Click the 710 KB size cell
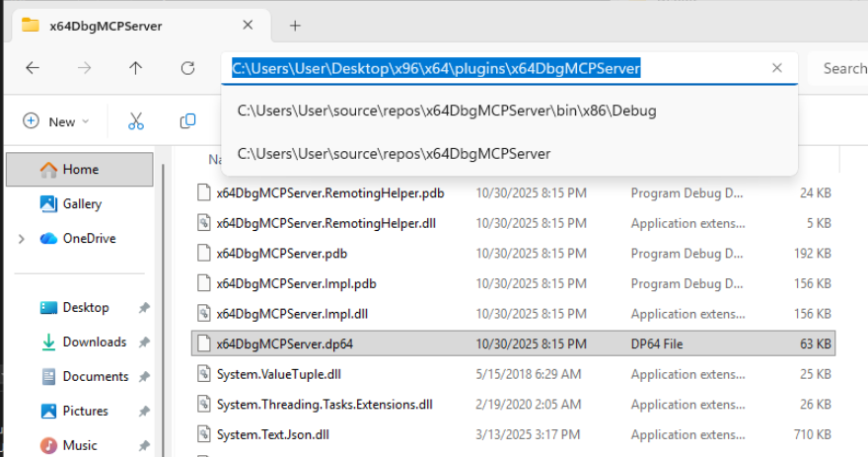The width and height of the screenshot is (868, 457). point(813,434)
